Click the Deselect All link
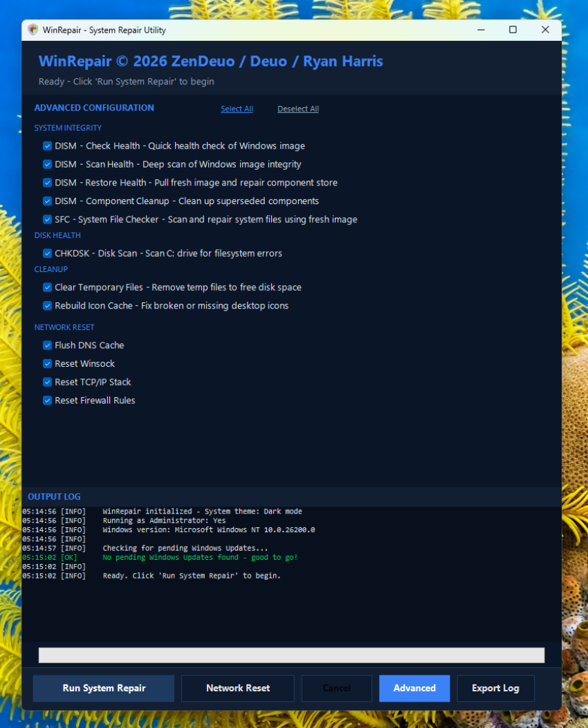Image resolution: width=588 pixels, height=728 pixels. 298,109
